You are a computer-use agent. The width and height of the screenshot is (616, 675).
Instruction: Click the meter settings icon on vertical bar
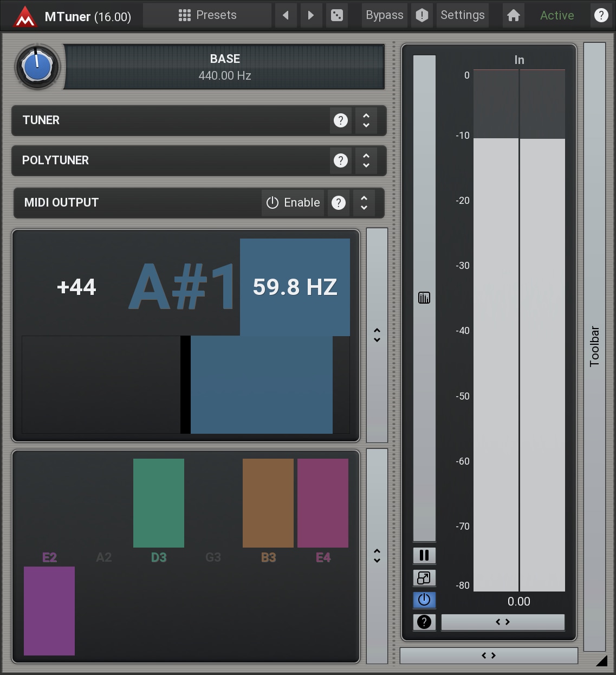point(424,298)
